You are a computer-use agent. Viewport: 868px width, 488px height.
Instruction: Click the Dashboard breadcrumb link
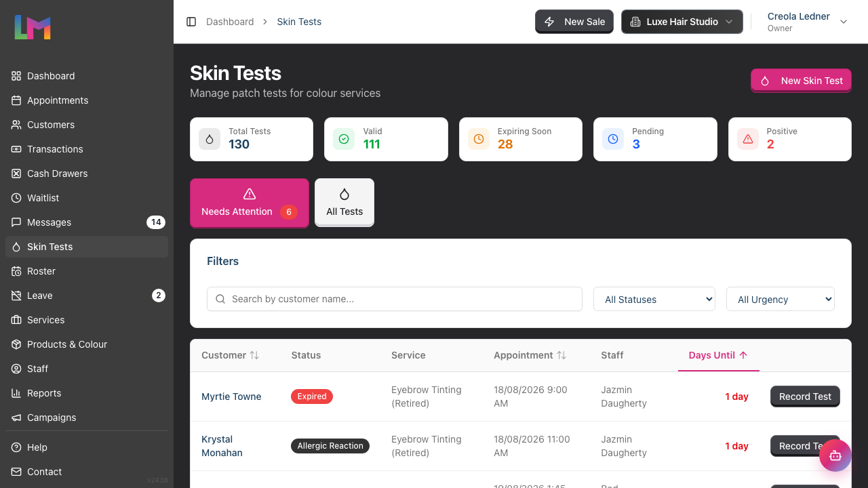point(230,22)
